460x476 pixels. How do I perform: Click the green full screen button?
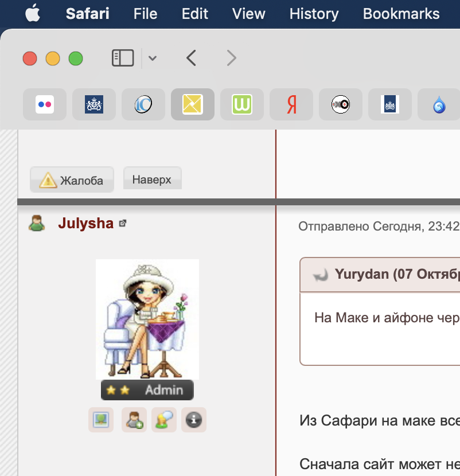click(x=76, y=58)
